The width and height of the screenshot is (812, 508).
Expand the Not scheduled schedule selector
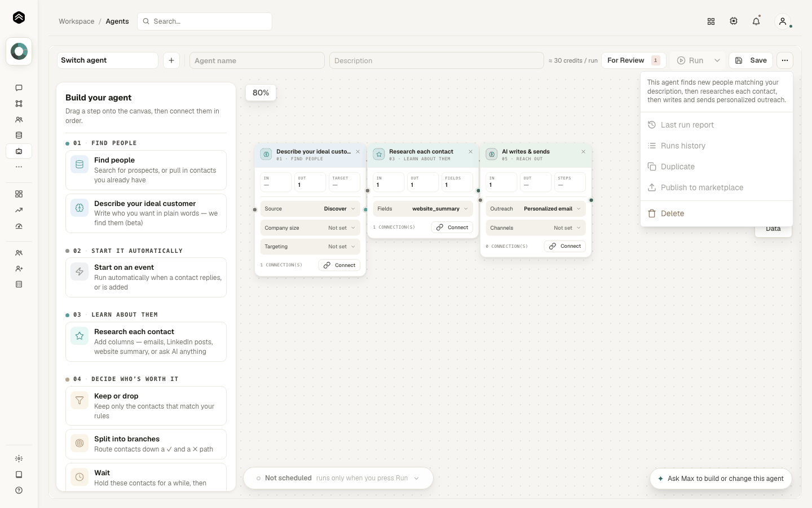338,478
